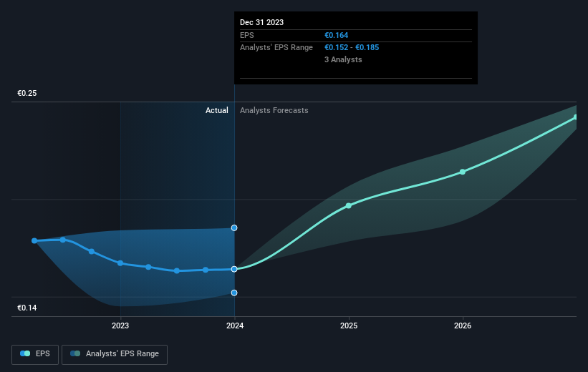588x372 pixels.
Task: Click the Dec 31 2023 tooltip date
Action: coord(261,22)
